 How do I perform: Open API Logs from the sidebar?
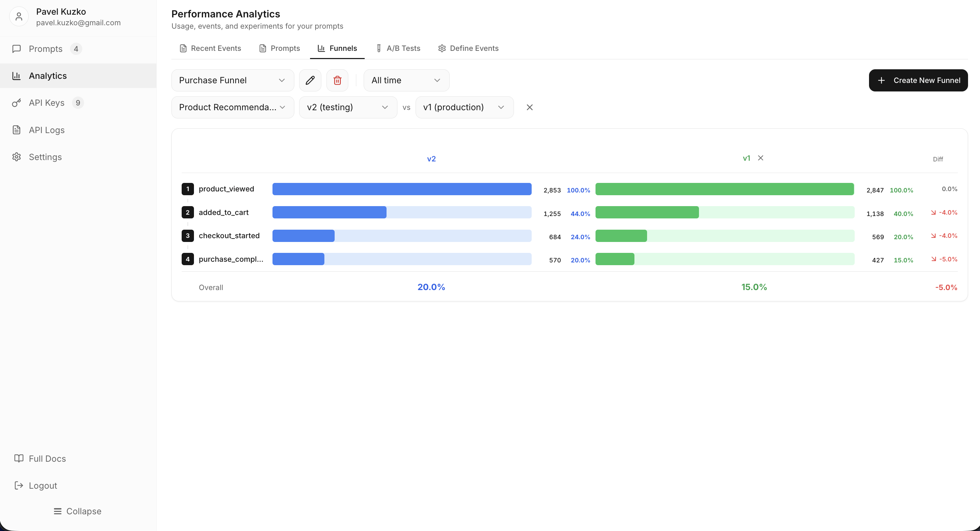tap(47, 130)
